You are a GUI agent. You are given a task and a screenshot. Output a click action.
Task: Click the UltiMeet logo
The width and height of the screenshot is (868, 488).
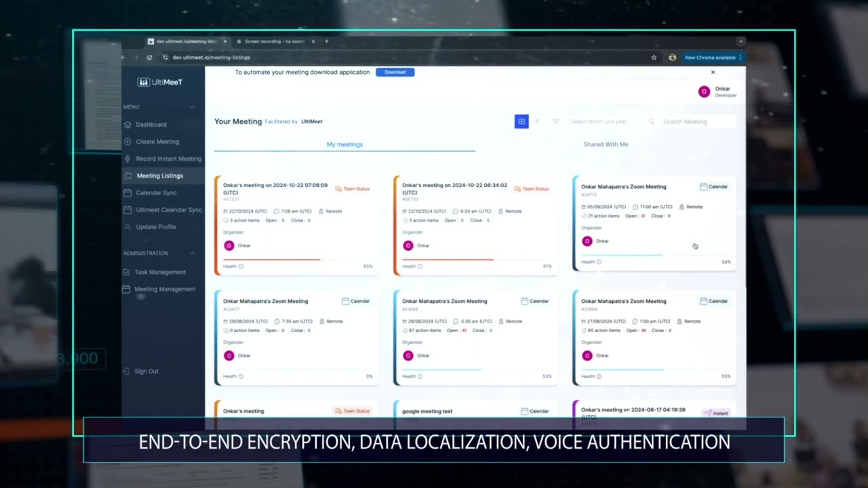point(160,82)
